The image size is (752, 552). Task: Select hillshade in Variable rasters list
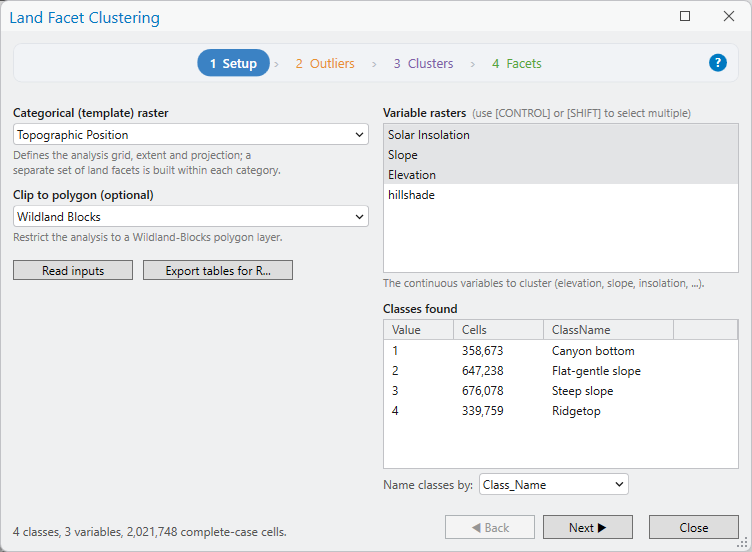click(x=561, y=195)
